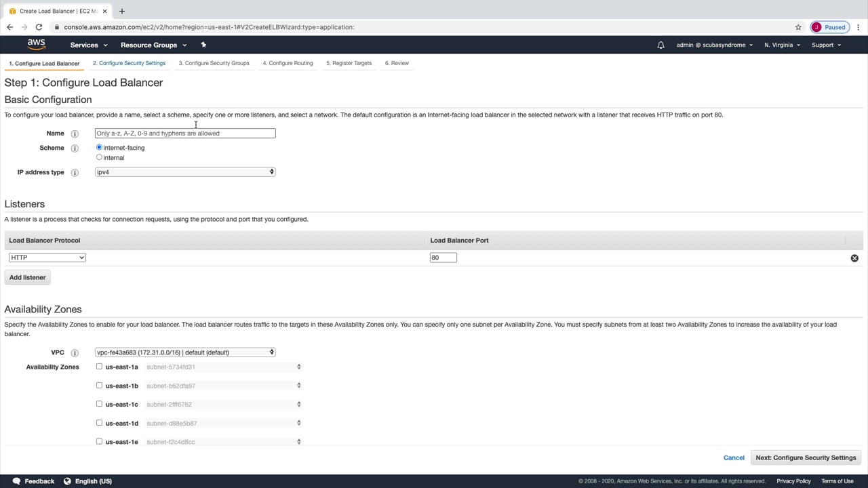Enable the us-east-1c availability zone
Viewport: 868px width, 488px height.
[x=99, y=404]
